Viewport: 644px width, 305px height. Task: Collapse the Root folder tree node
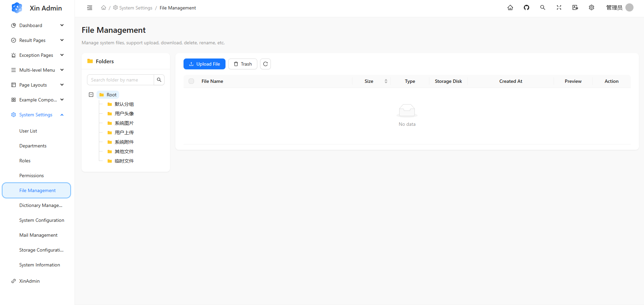[91, 95]
